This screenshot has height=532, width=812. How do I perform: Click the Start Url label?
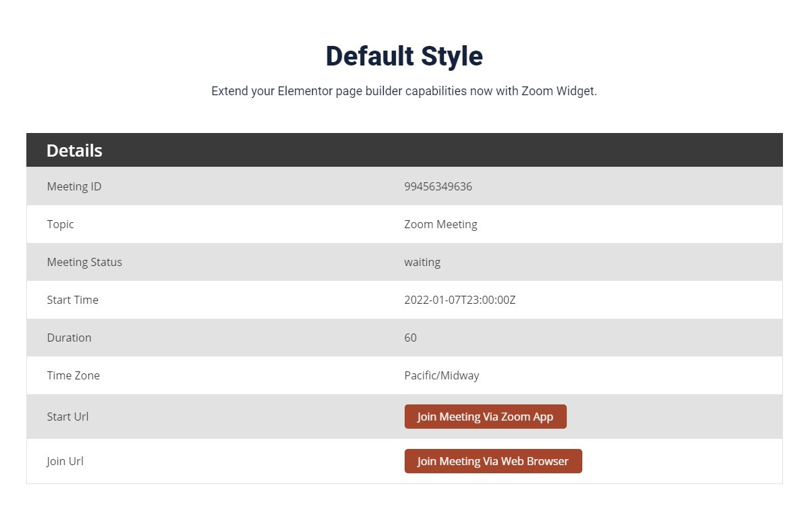(x=68, y=417)
